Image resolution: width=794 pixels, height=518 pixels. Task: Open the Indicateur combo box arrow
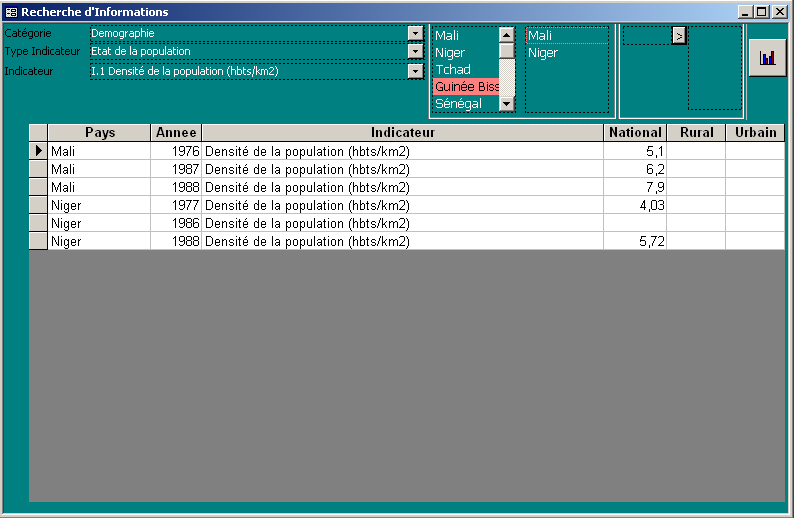tap(415, 71)
